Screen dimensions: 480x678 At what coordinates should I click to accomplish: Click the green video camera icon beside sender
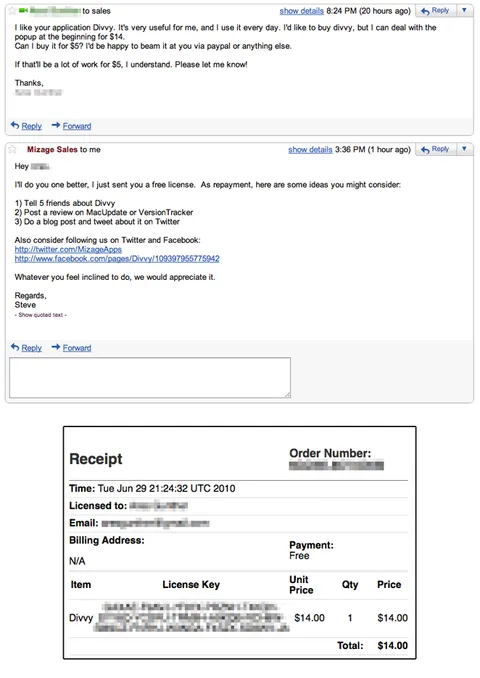(x=23, y=10)
